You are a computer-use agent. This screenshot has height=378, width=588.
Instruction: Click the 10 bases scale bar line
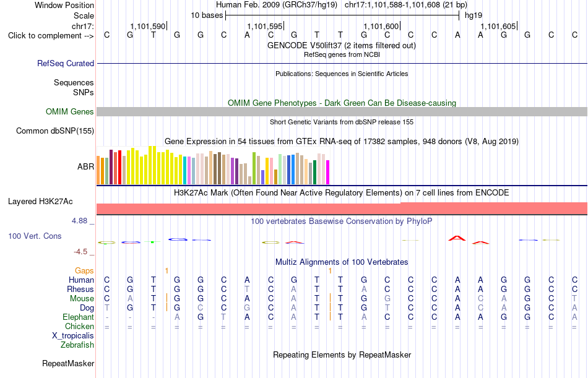click(x=342, y=15)
